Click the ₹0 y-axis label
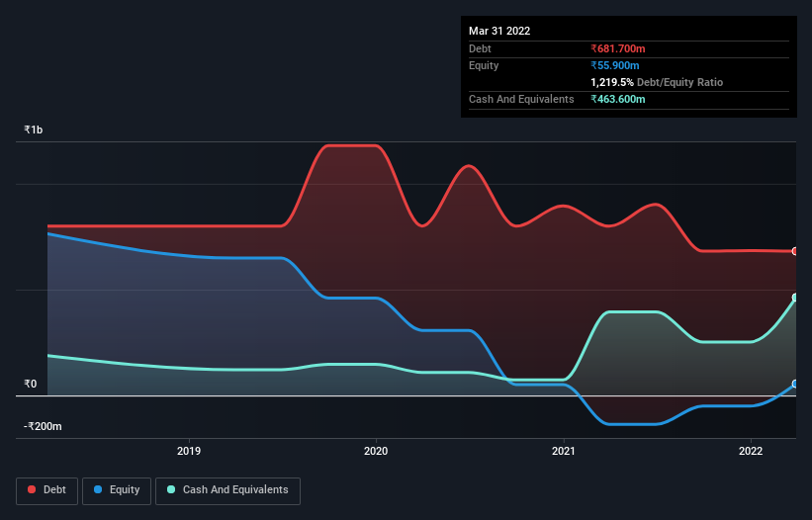This screenshot has width=812, height=520. (x=30, y=384)
